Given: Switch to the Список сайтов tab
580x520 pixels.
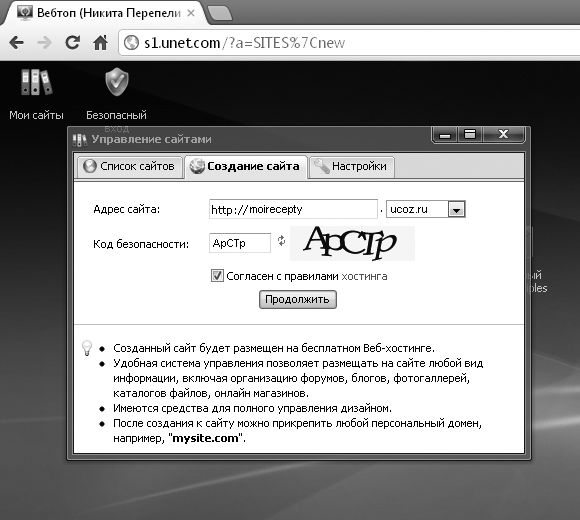Looking at the screenshot, I should (x=130, y=166).
